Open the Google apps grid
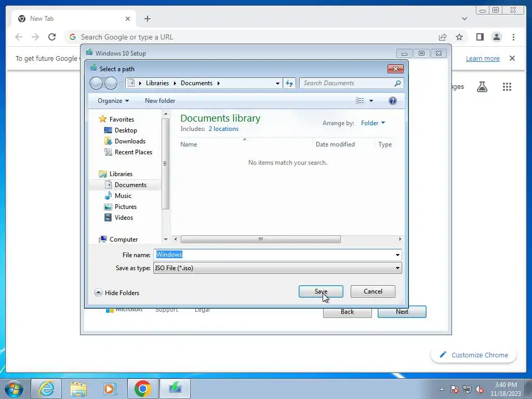 click(x=507, y=87)
